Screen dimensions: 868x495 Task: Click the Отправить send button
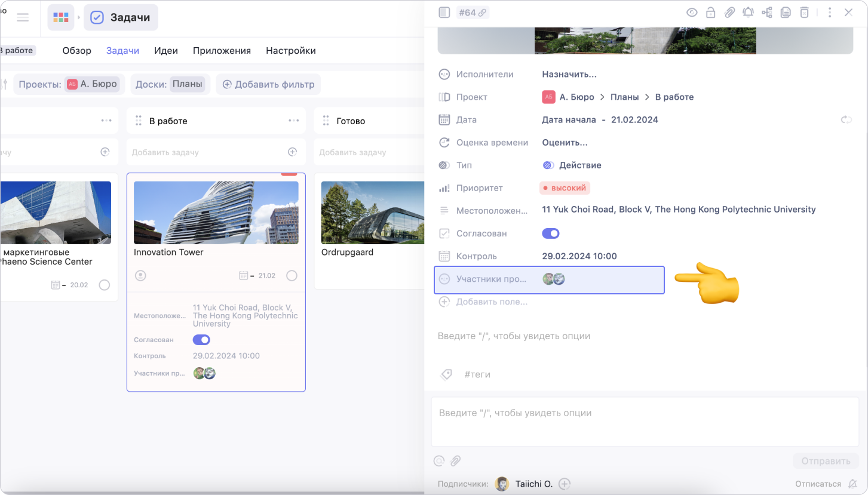[x=826, y=461]
